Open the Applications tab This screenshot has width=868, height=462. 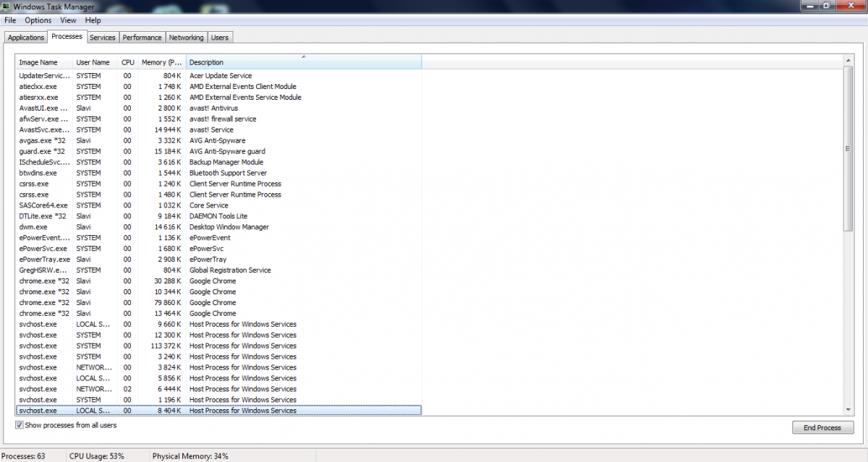26,38
